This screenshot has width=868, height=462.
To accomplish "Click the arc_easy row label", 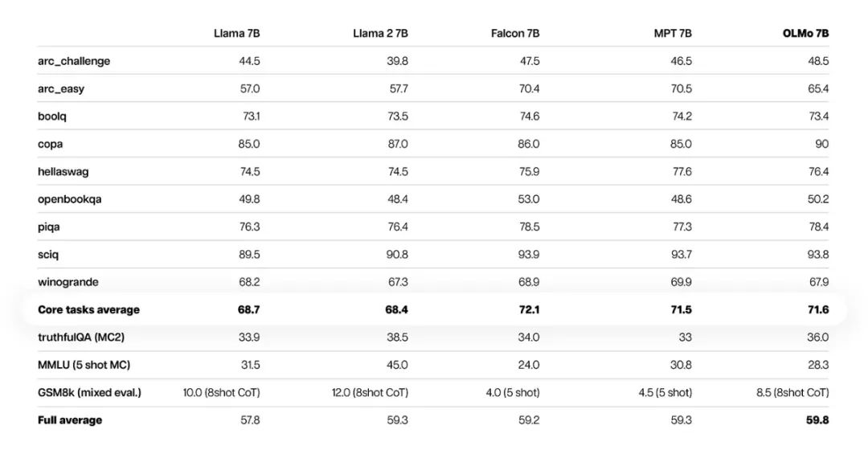I will (x=61, y=88).
